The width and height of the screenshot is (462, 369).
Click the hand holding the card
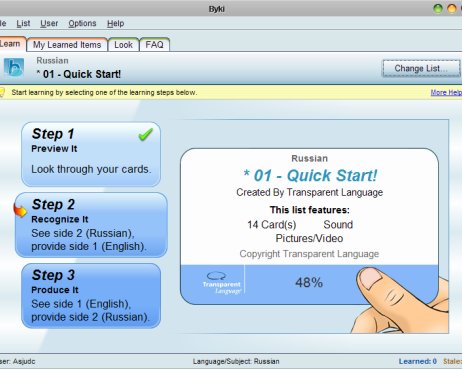tap(399, 300)
